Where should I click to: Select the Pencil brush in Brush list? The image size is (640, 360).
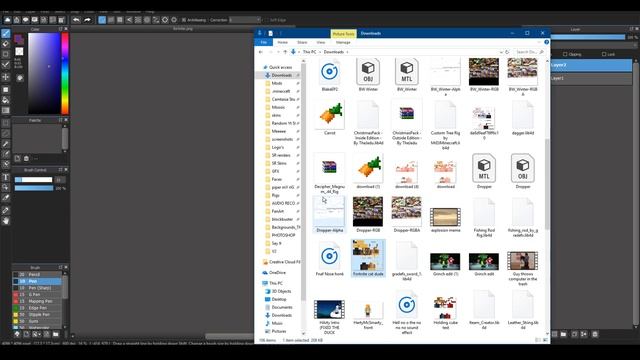tap(37, 275)
